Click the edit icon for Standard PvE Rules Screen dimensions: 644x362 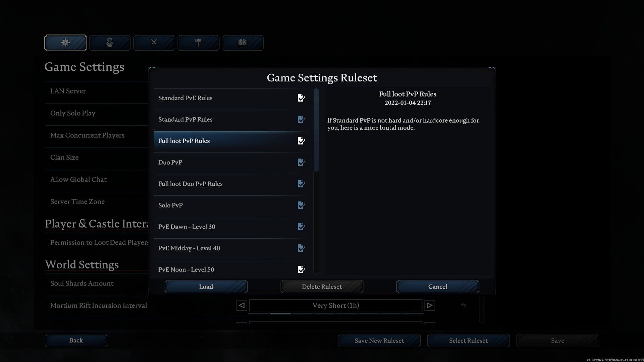click(301, 98)
